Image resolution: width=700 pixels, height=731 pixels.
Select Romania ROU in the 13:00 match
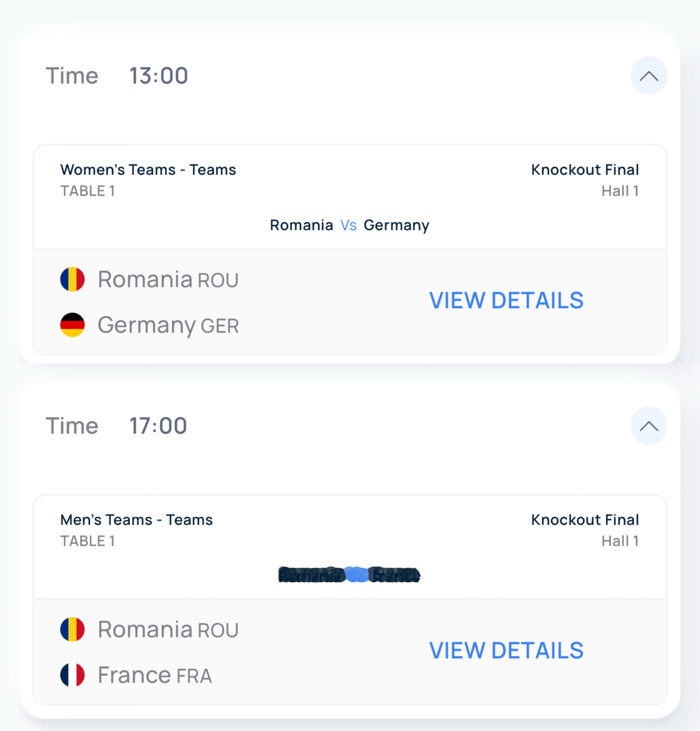point(168,280)
